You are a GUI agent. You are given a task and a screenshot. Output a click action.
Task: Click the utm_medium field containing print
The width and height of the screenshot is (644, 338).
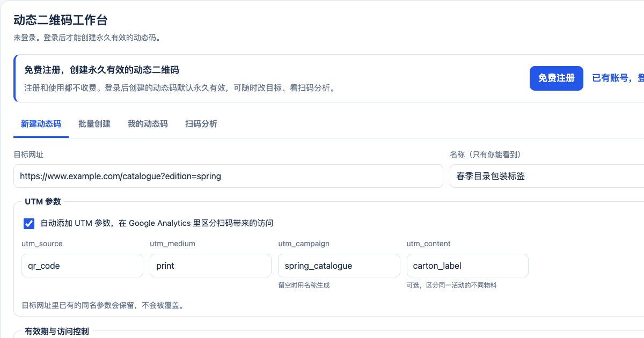point(210,266)
